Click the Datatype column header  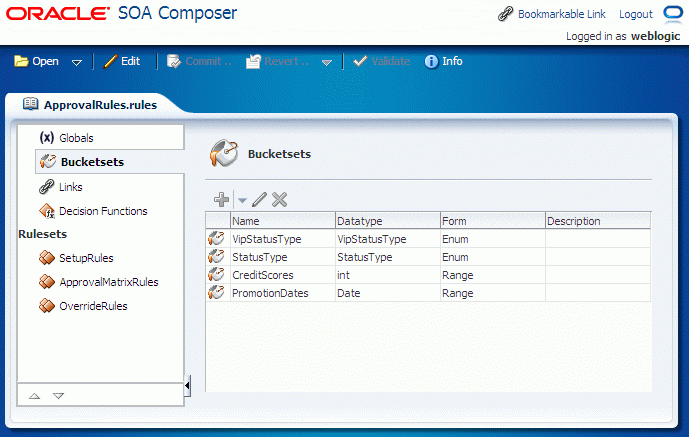[x=388, y=221]
